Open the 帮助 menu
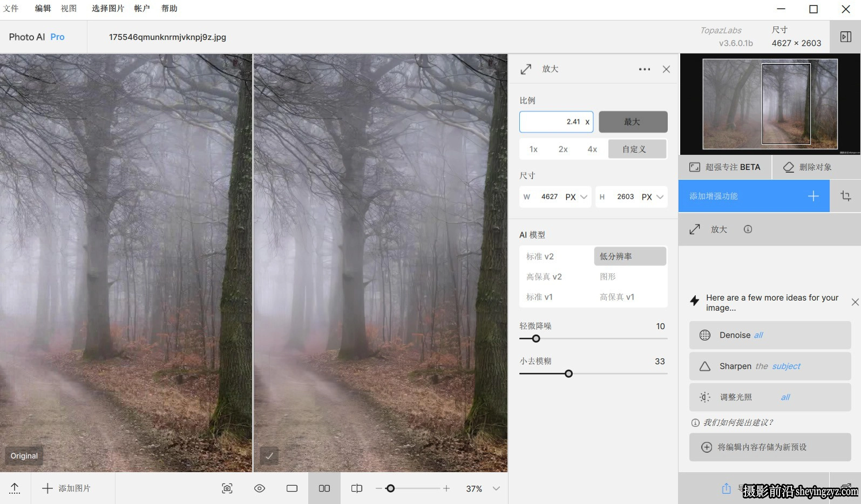The image size is (861, 504). 170,9
